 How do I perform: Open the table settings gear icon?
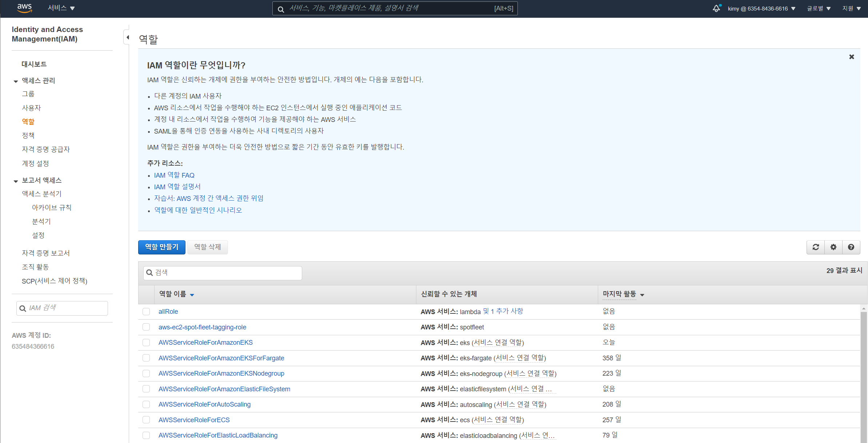[833, 247]
